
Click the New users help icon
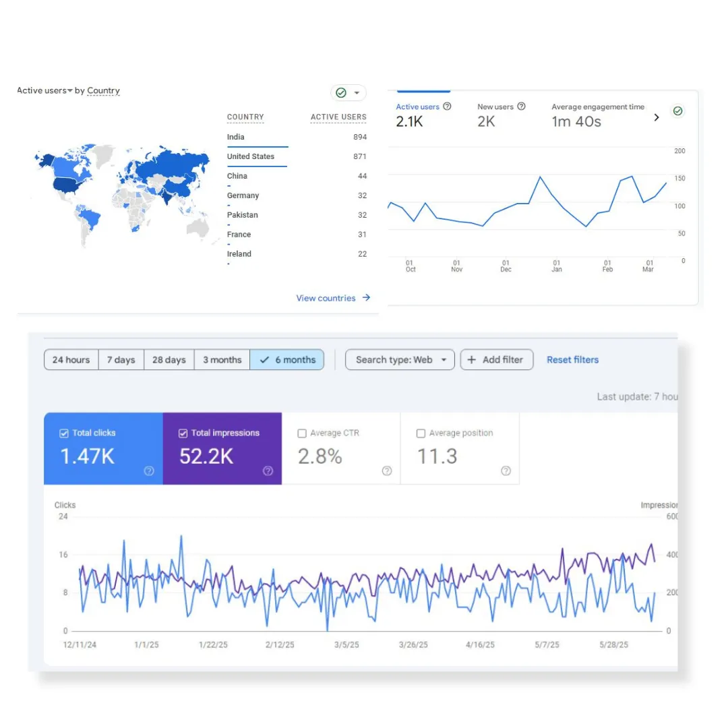[520, 106]
